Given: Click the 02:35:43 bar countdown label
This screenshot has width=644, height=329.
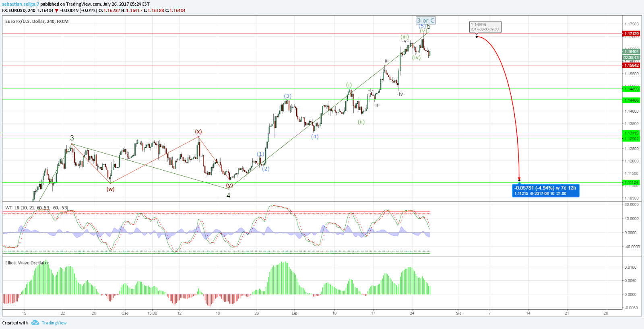Looking at the screenshot, I should [x=631, y=58].
